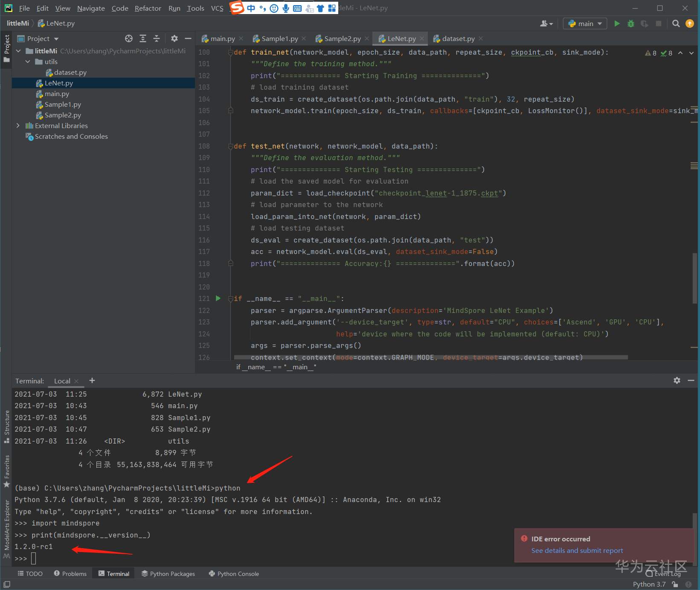This screenshot has height=590, width=700.
Task: Click the locate/select opened file target icon
Action: (129, 38)
